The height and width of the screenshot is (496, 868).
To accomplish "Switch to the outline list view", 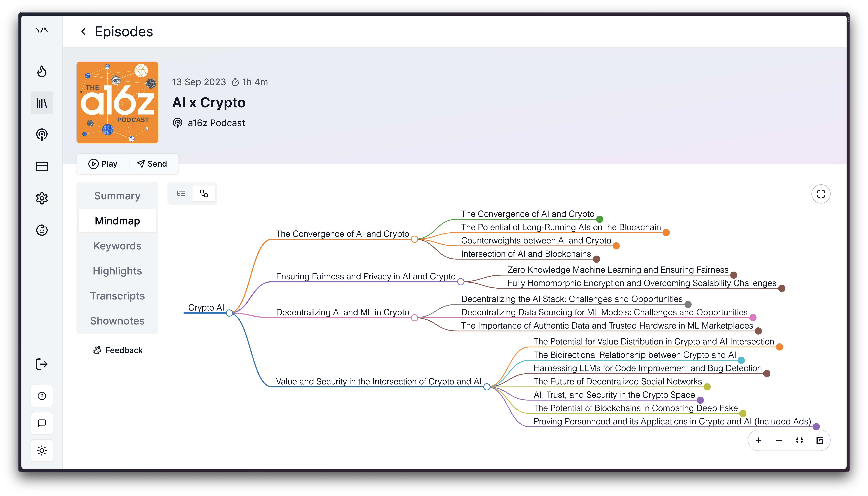I will (x=181, y=194).
